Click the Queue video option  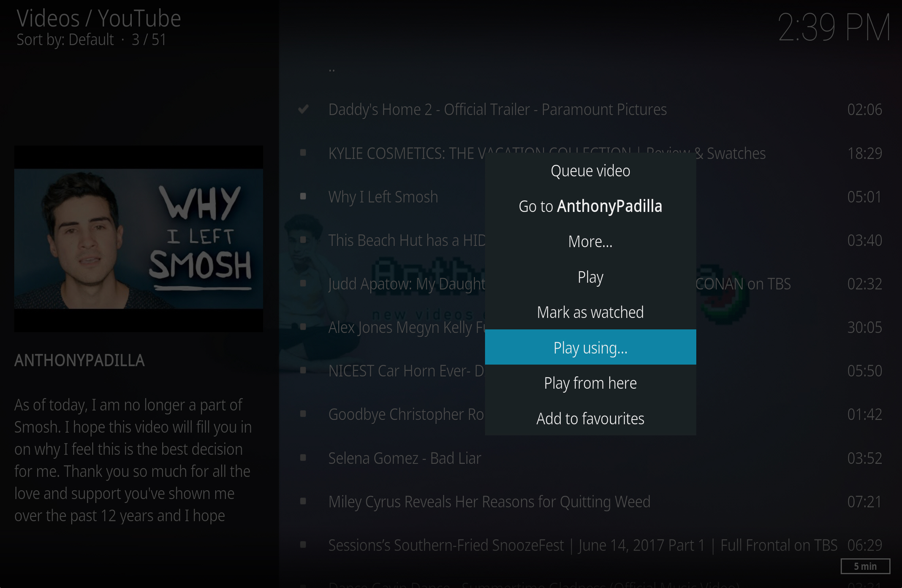(x=590, y=171)
